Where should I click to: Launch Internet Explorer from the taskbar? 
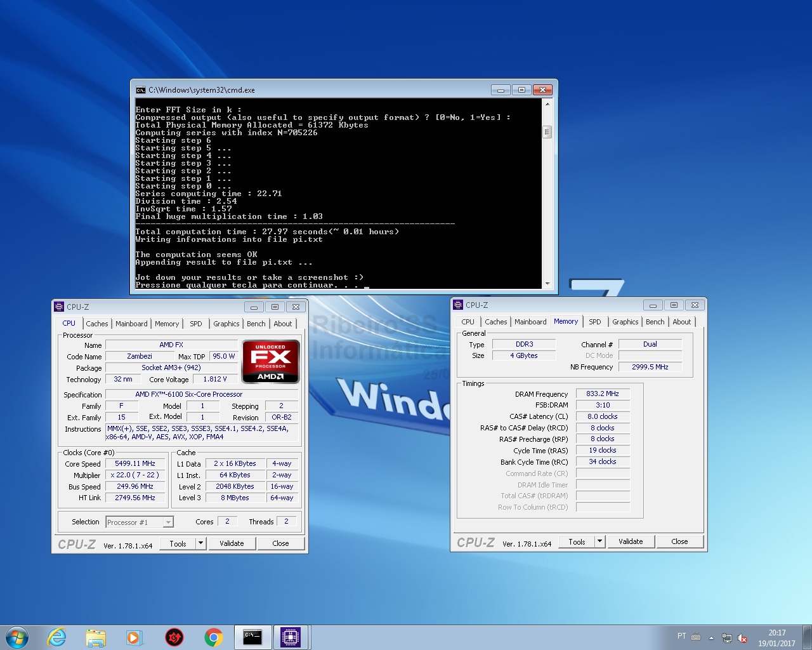[57, 637]
